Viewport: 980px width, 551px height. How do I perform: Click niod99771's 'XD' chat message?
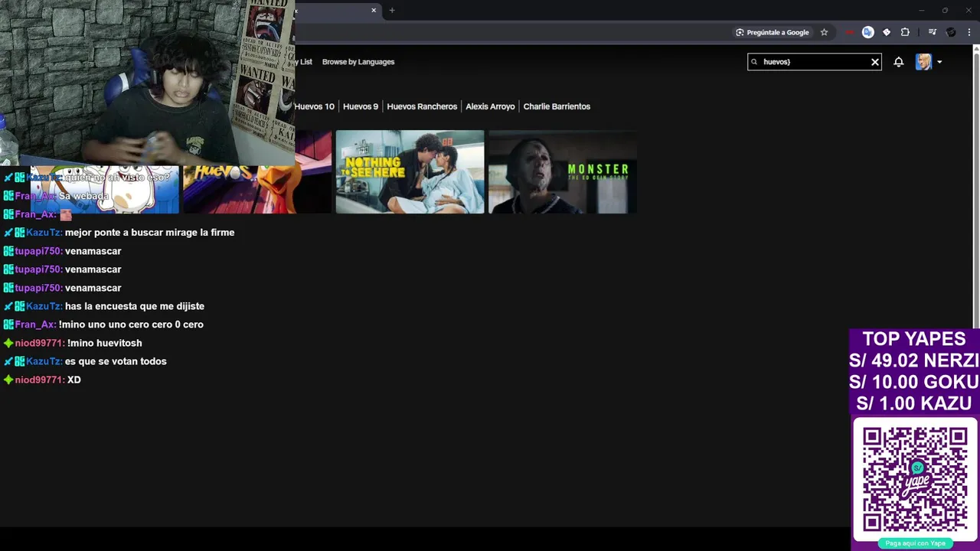(x=73, y=380)
